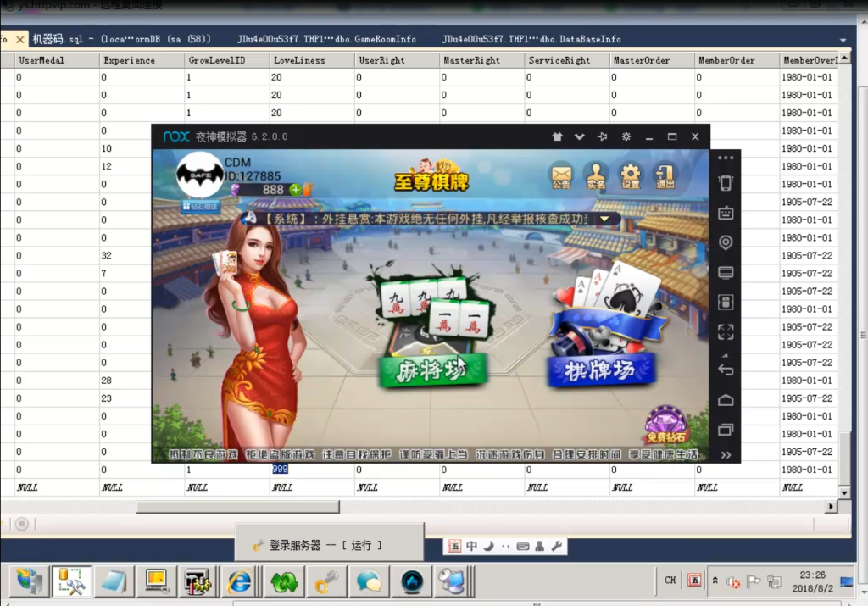Click the stop query round button
This screenshot has height=606, width=868.
click(x=22, y=524)
